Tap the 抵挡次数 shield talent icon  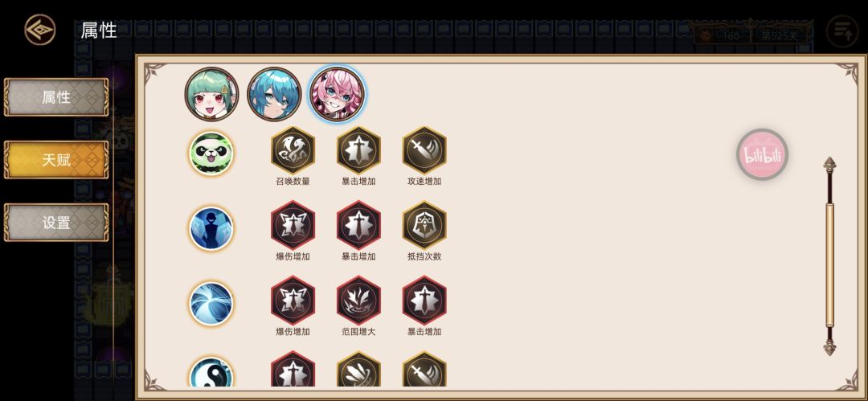click(x=424, y=225)
